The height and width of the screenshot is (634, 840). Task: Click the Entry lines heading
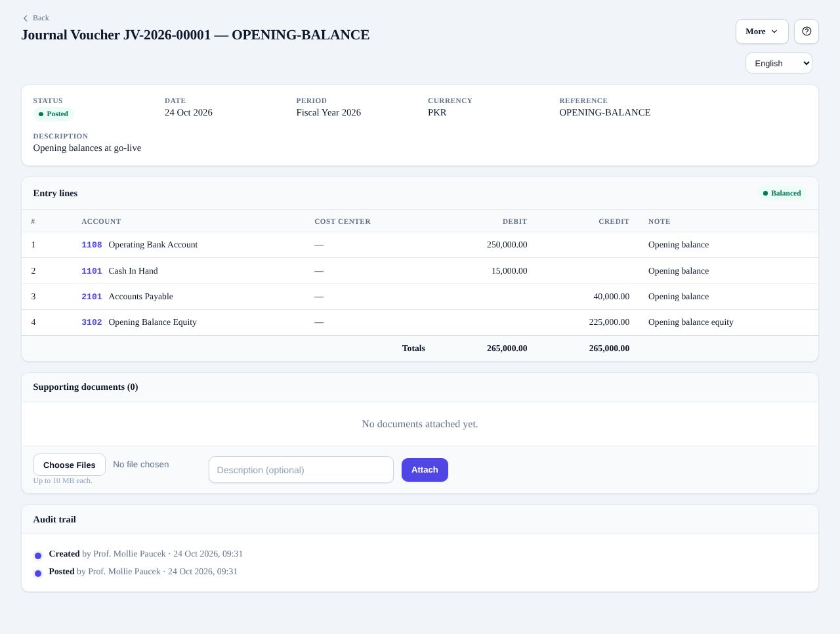[x=56, y=194]
